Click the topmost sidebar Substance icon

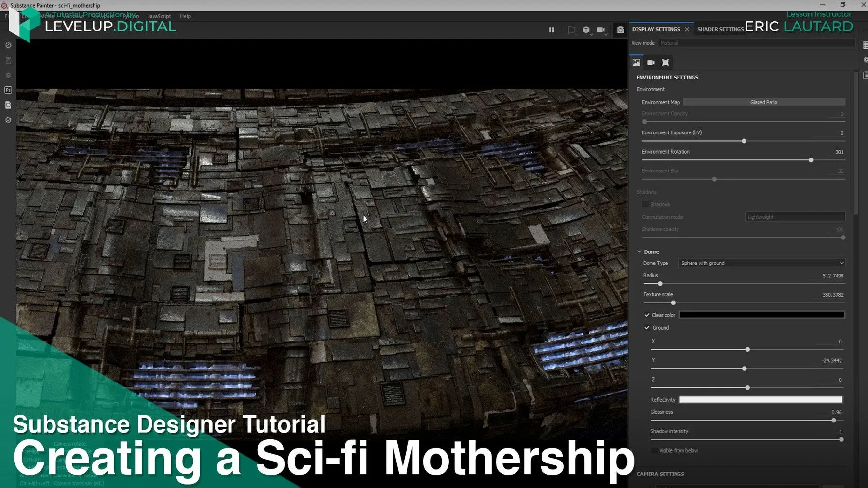[x=8, y=45]
